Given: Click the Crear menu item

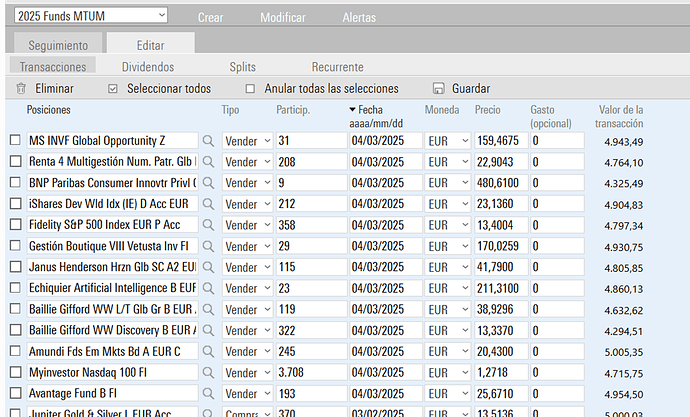Looking at the screenshot, I should [x=210, y=17].
